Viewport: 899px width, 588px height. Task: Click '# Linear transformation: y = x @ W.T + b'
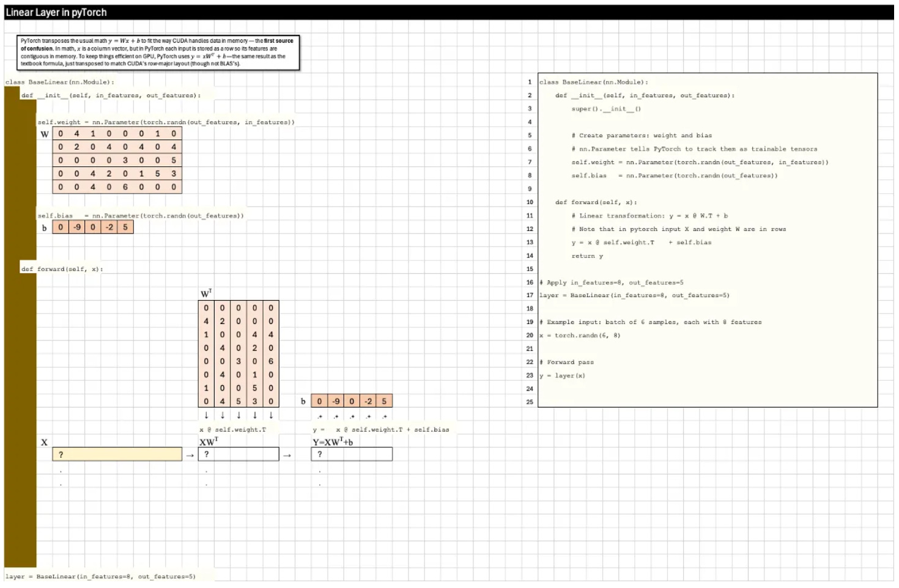click(x=649, y=216)
